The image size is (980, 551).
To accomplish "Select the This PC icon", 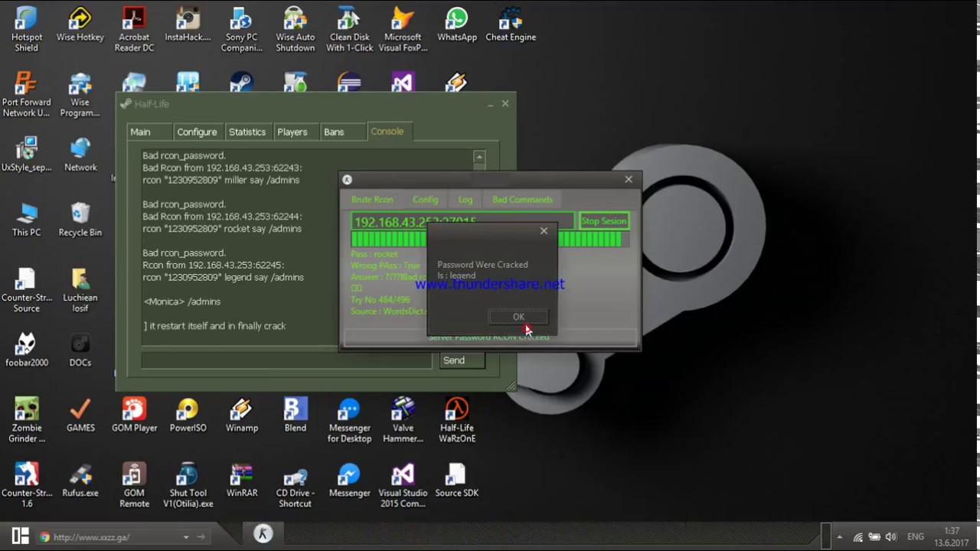I will [x=27, y=220].
